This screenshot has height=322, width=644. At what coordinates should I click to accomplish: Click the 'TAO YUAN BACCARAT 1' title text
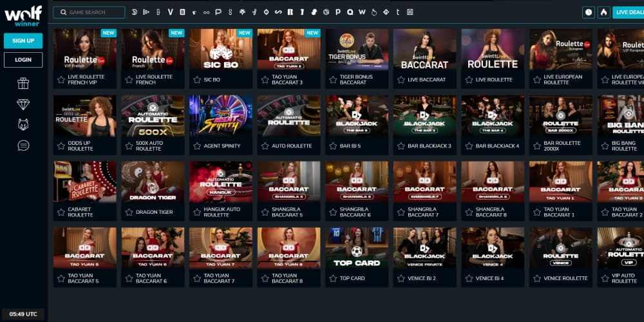tap(559, 212)
